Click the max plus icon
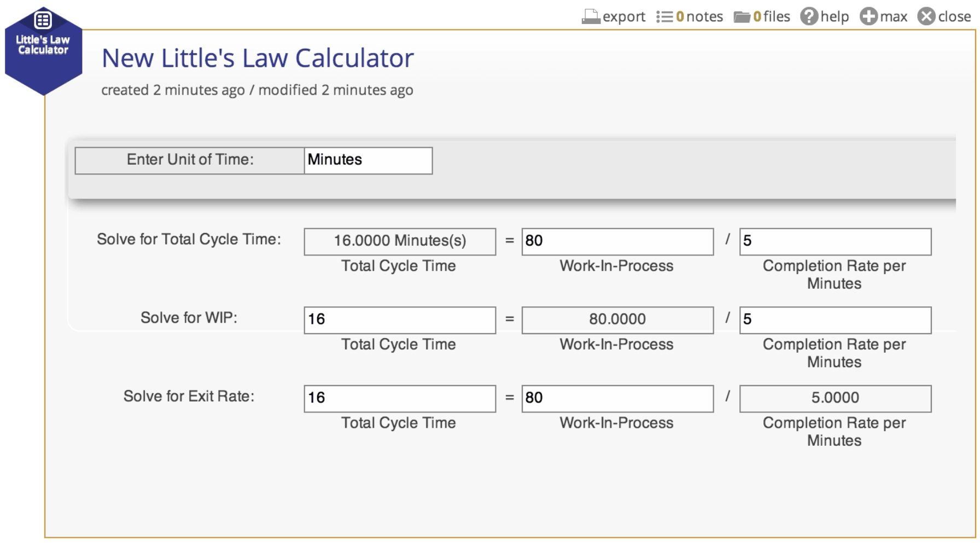 868,16
